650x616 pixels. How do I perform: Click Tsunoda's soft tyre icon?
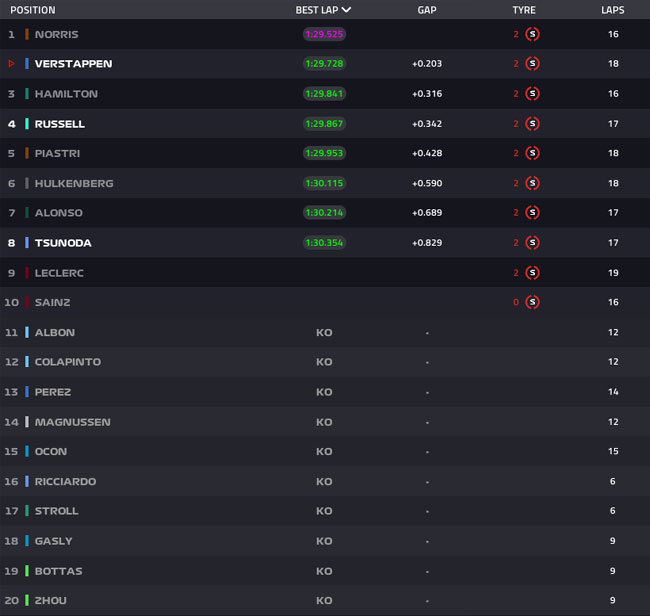(532, 243)
